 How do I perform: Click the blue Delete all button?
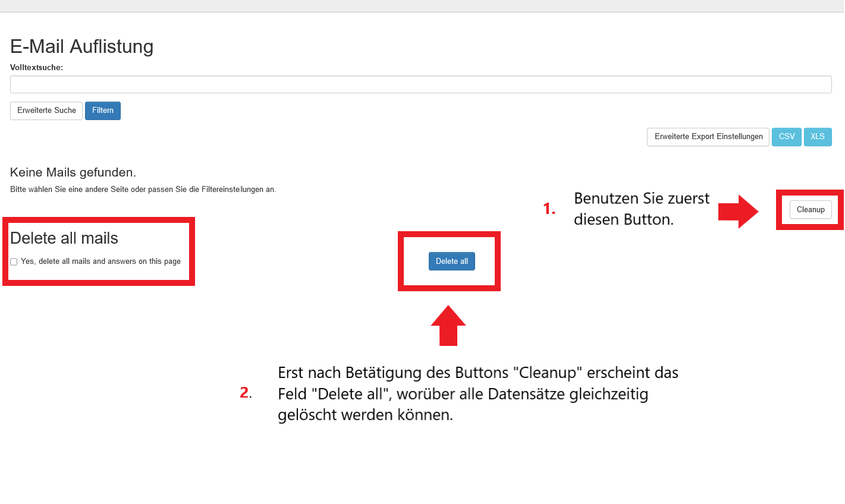coord(452,261)
